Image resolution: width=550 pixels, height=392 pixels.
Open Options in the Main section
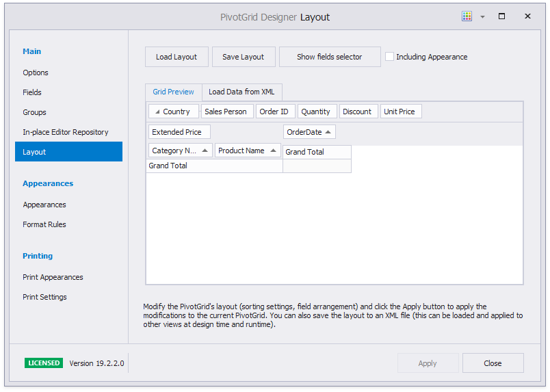click(36, 73)
